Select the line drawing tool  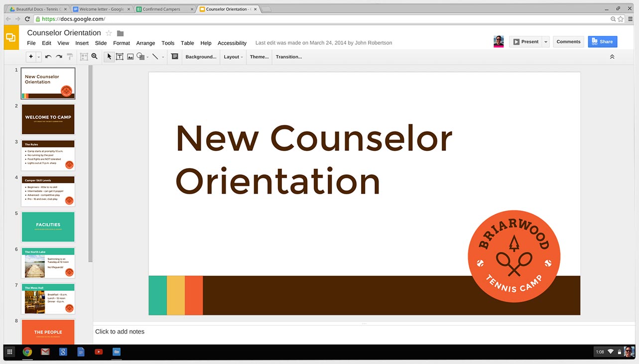click(x=155, y=57)
